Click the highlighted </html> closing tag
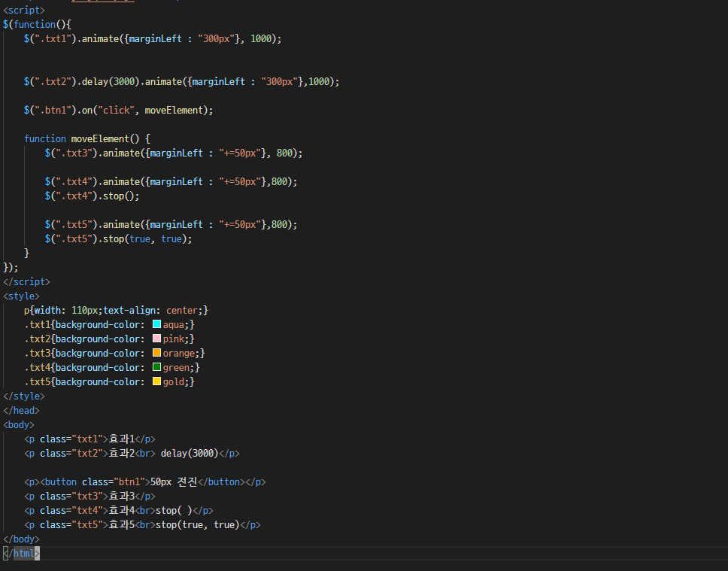The image size is (728, 571). pyautogui.click(x=21, y=554)
